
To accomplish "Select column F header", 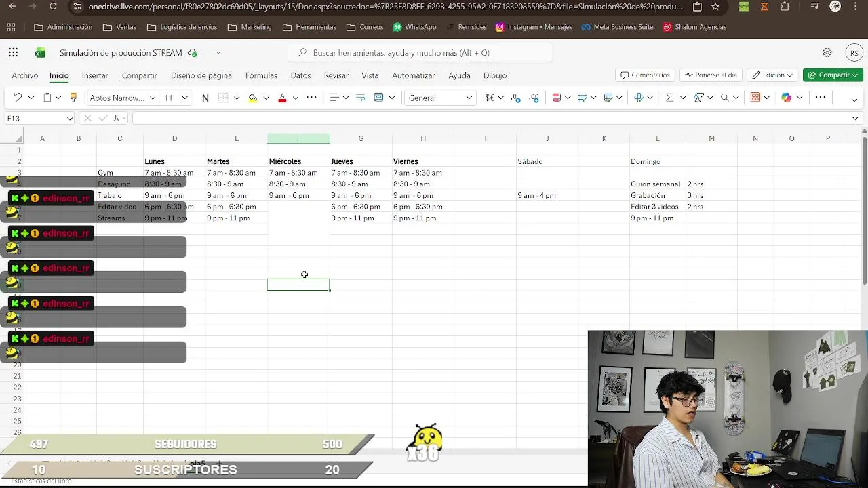I will click(x=298, y=138).
